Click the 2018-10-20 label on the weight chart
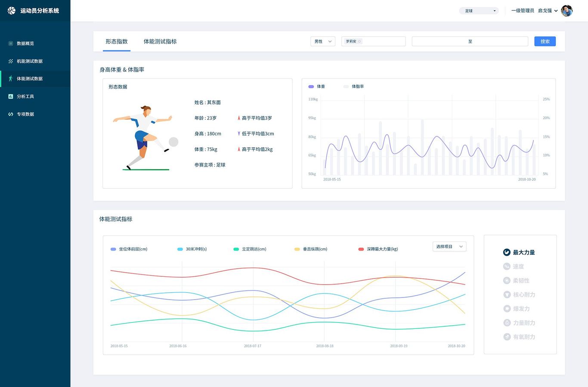Viewport: 588px width, 387px height. (x=527, y=180)
